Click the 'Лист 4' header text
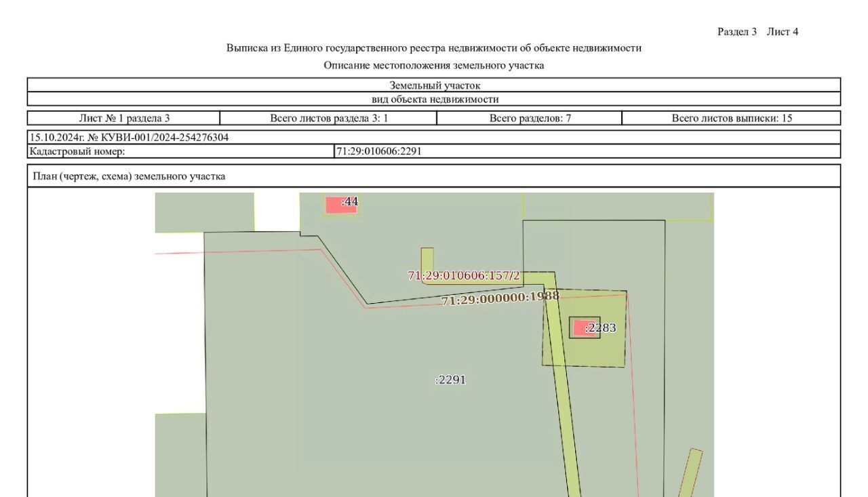The image size is (868, 497). coord(783,32)
